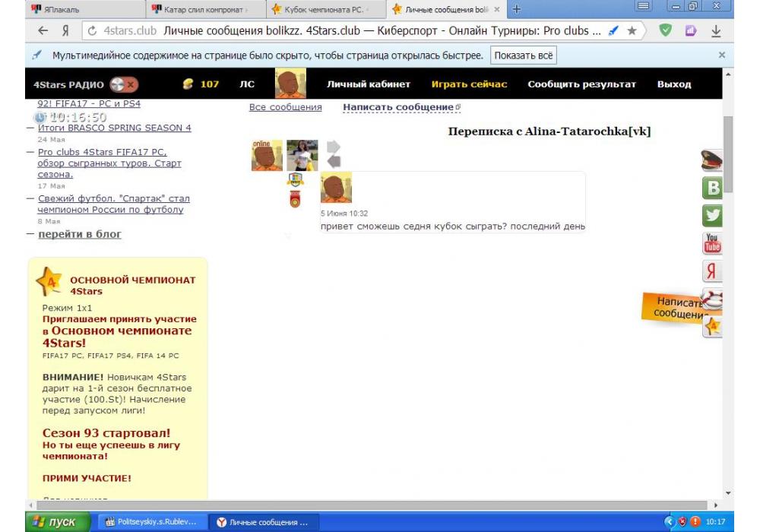Click the red medal badge icon

(295, 198)
